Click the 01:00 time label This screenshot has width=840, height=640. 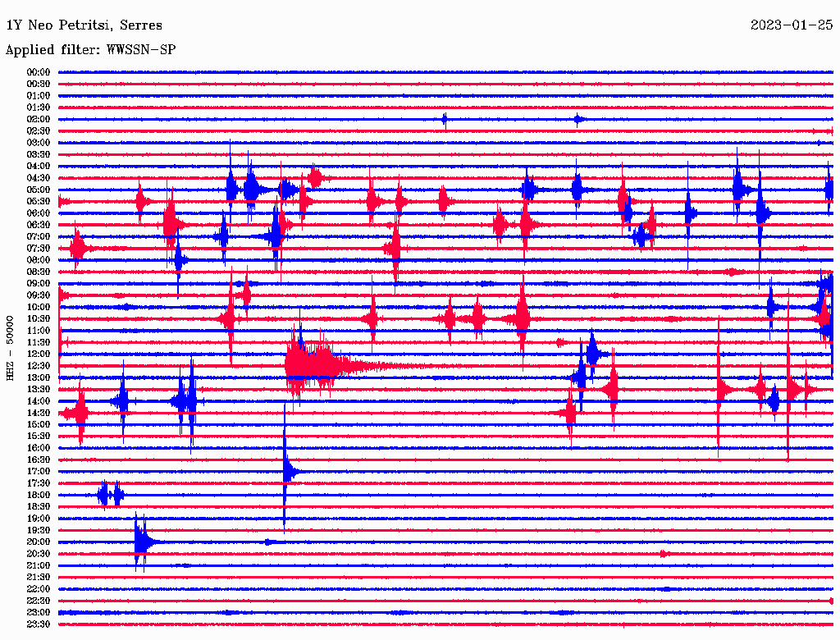pyautogui.click(x=38, y=95)
